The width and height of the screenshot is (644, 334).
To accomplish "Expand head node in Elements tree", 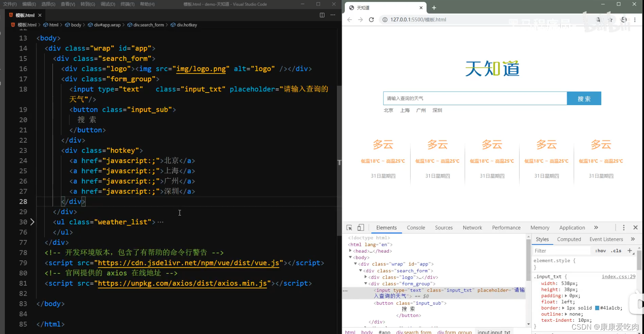I will pos(350,251).
